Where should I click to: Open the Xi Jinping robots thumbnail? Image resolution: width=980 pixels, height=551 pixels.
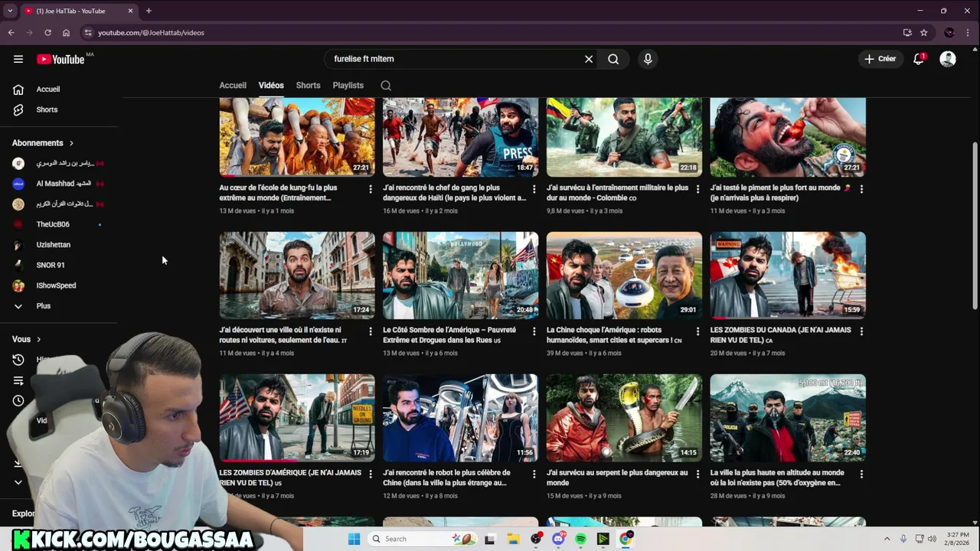624,275
